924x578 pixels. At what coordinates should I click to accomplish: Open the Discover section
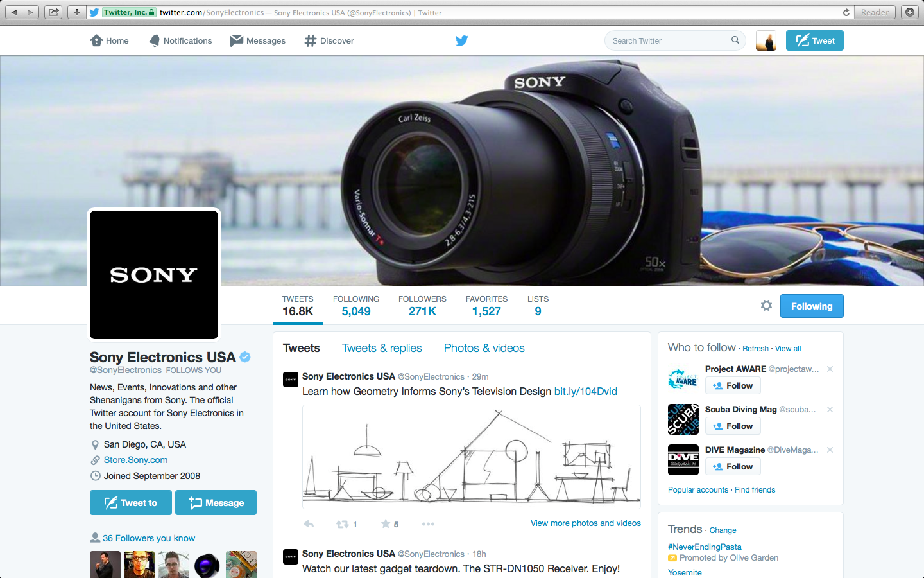tap(329, 40)
